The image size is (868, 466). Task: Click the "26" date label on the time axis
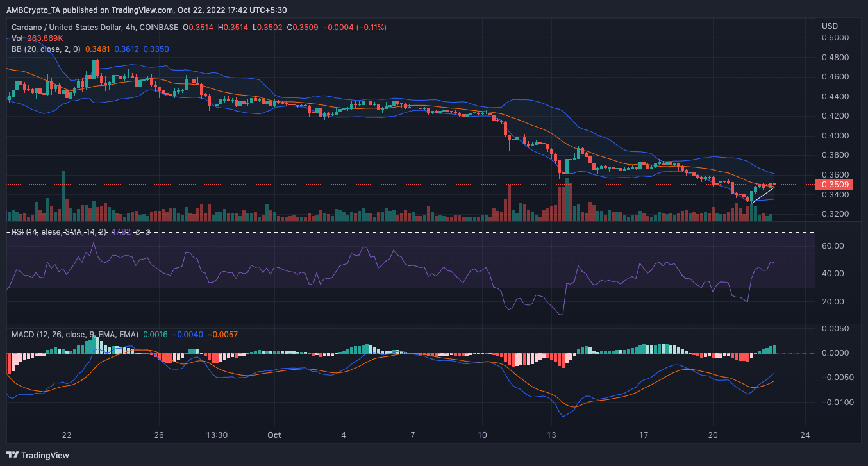[x=160, y=435]
